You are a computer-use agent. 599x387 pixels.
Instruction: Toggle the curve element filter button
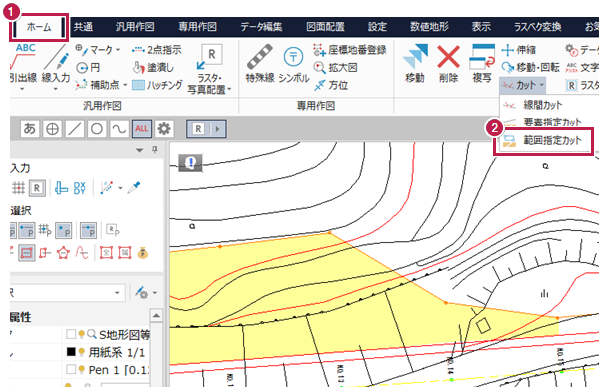[119, 129]
